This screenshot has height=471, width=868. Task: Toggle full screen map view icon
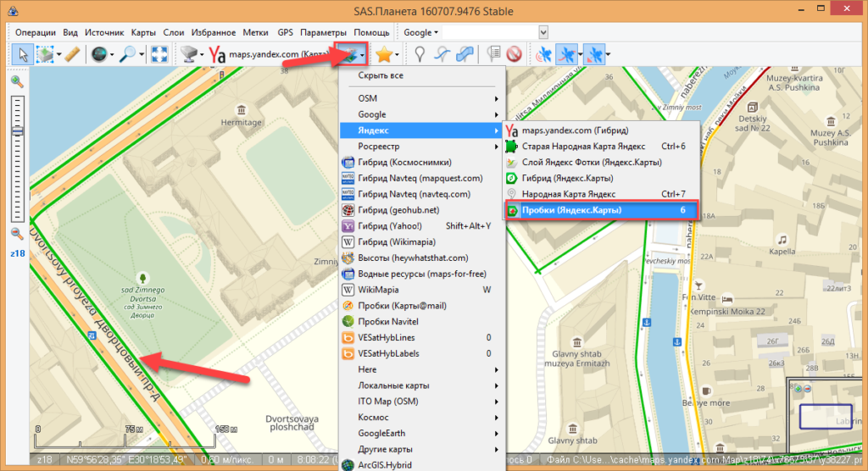(x=159, y=55)
